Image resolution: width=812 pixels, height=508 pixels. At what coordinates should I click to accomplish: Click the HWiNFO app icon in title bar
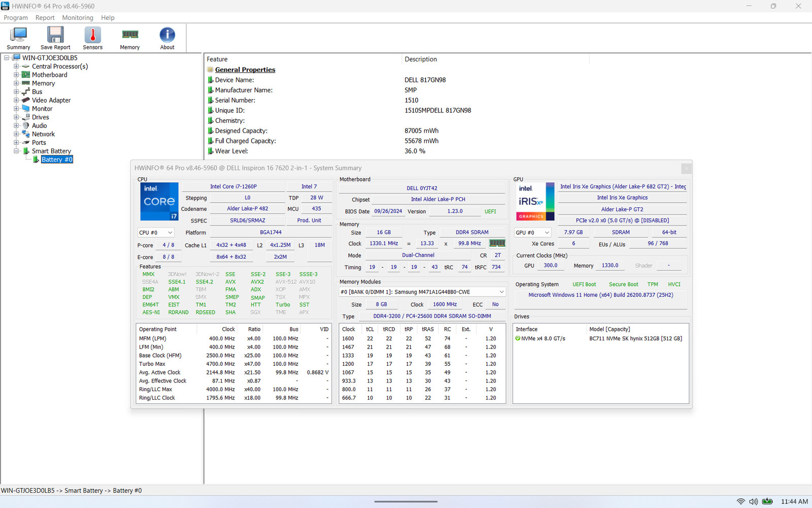(5, 6)
